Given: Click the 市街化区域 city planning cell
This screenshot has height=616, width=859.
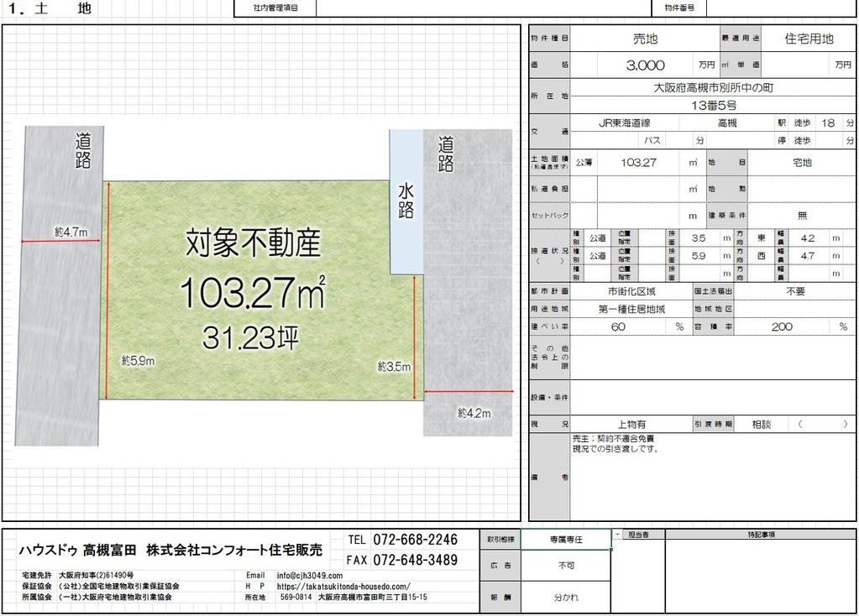Looking at the screenshot, I should tap(631, 291).
